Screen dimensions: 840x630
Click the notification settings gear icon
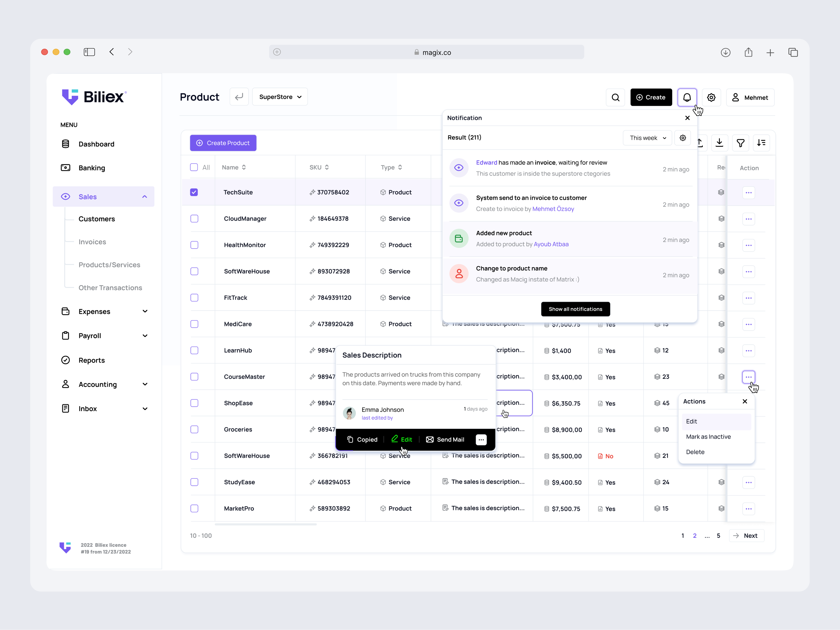point(682,138)
